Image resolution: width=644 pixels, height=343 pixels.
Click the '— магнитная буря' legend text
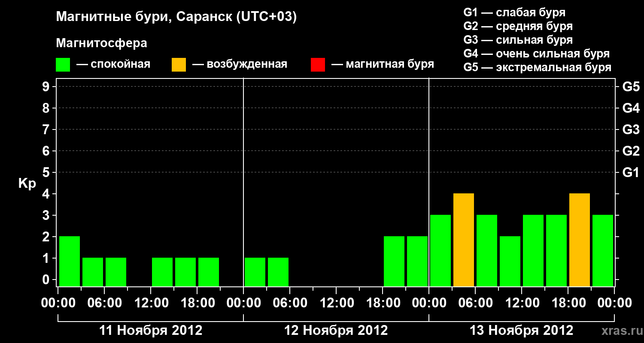click(x=383, y=65)
